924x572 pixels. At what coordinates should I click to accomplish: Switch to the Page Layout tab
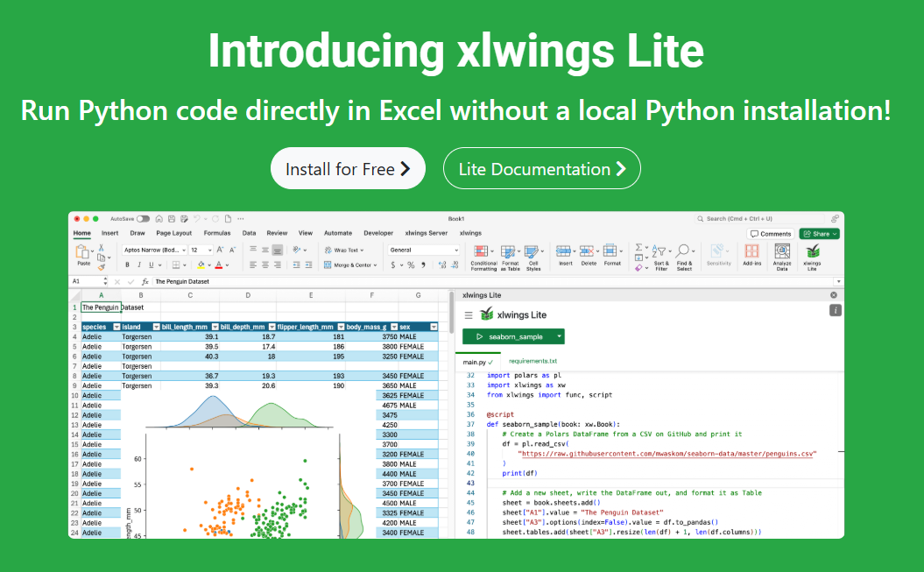[x=173, y=233]
